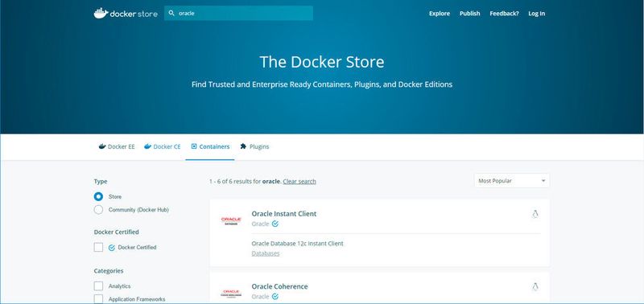644x304 pixels.
Task: Switch to the Containers tab
Action: (x=210, y=146)
